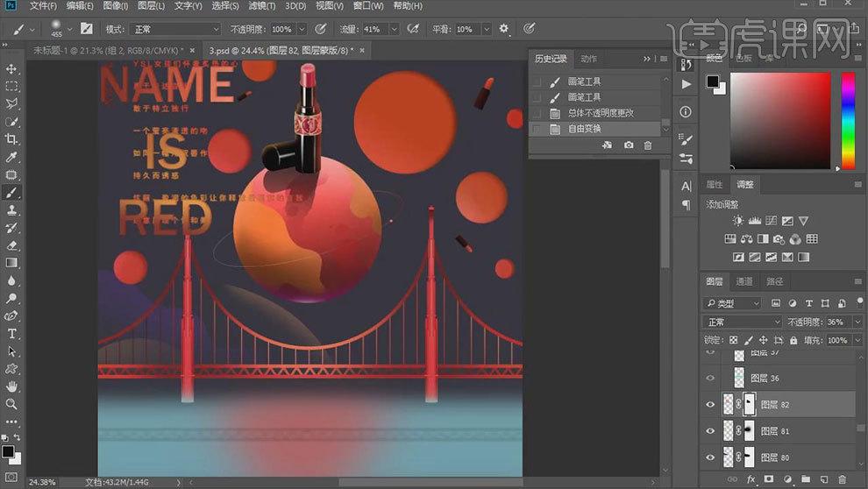Select the Zoom tool

pos(11,404)
